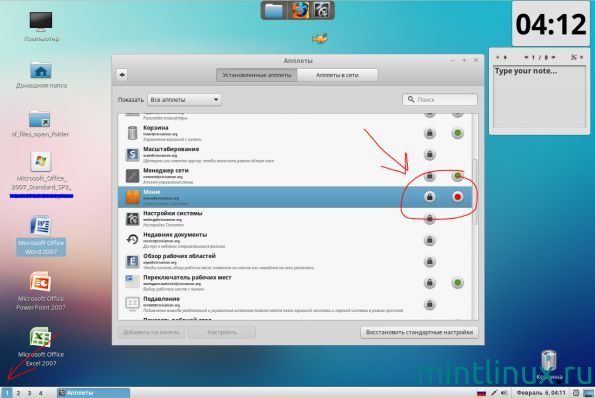The width and height of the screenshot is (595, 398).
Task: Open file manager from top dock
Action: (x=274, y=10)
